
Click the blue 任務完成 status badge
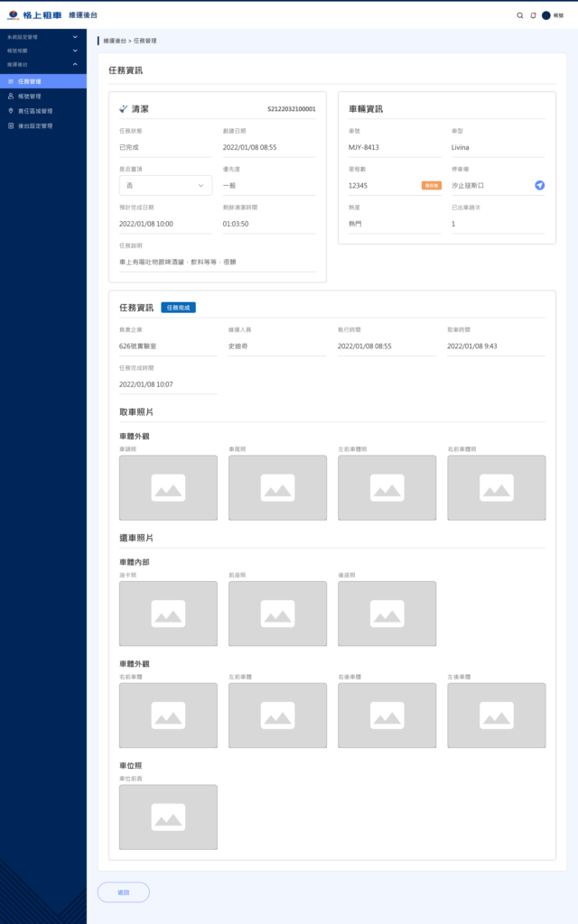[178, 308]
